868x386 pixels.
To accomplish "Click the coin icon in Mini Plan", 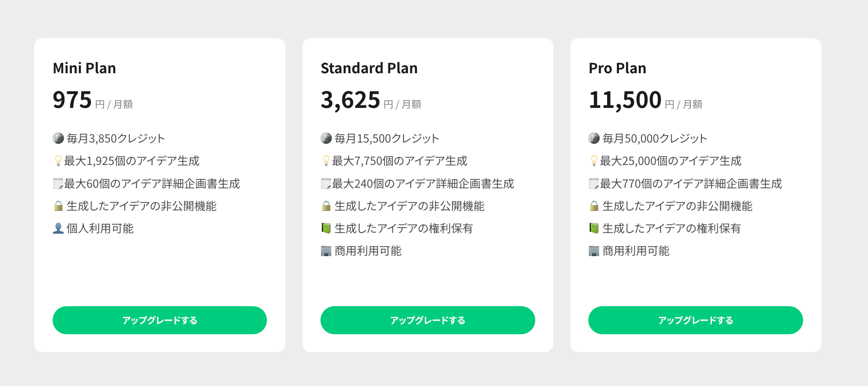I will (58, 139).
